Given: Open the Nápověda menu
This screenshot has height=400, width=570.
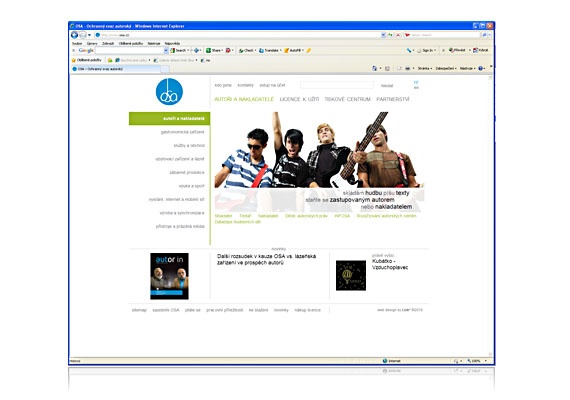Looking at the screenshot, I should pyautogui.click(x=172, y=43).
